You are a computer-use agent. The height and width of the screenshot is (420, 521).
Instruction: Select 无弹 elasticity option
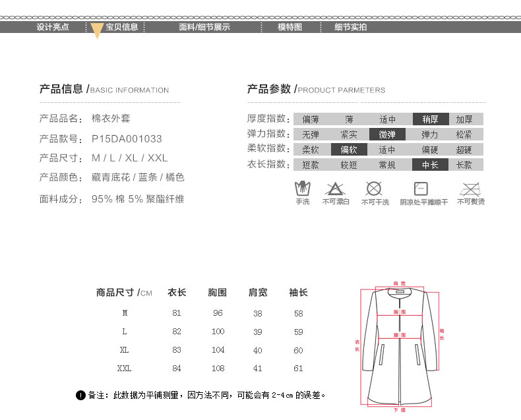click(311, 135)
